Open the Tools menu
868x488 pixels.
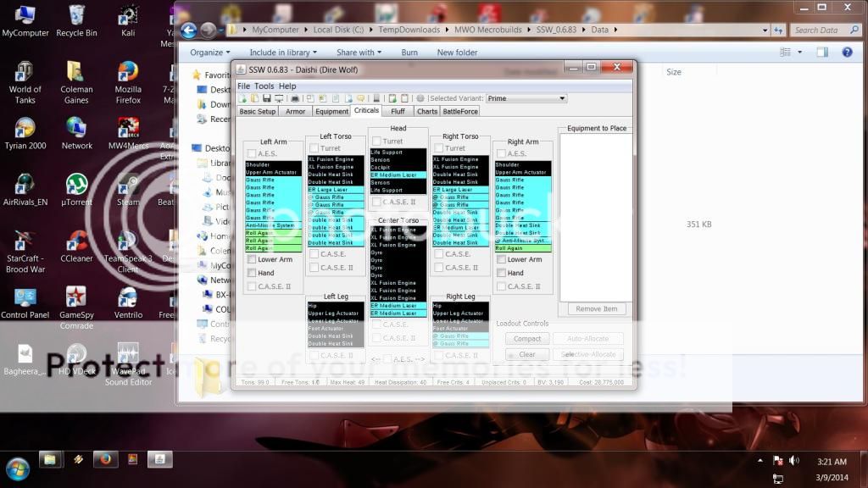[264, 86]
